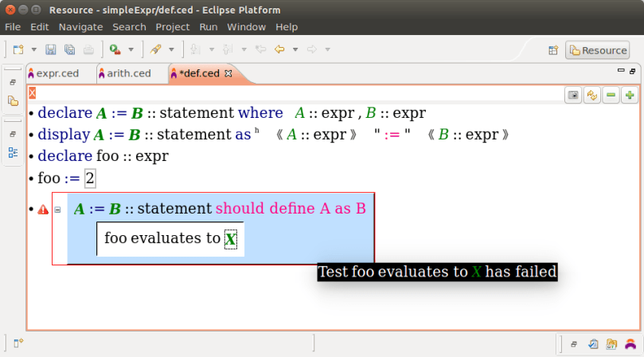Click the Open Perspective icon

click(552, 50)
